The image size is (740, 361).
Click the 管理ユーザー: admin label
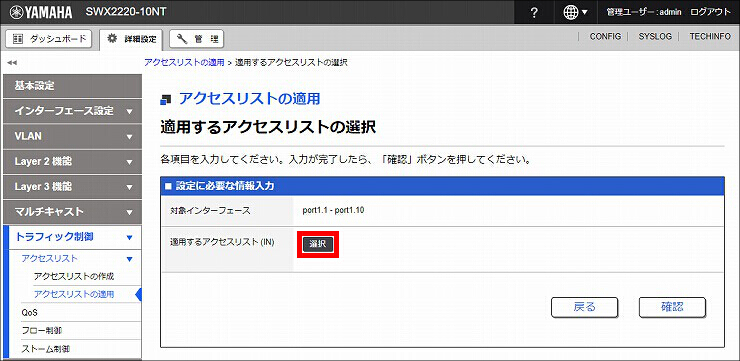pos(644,13)
